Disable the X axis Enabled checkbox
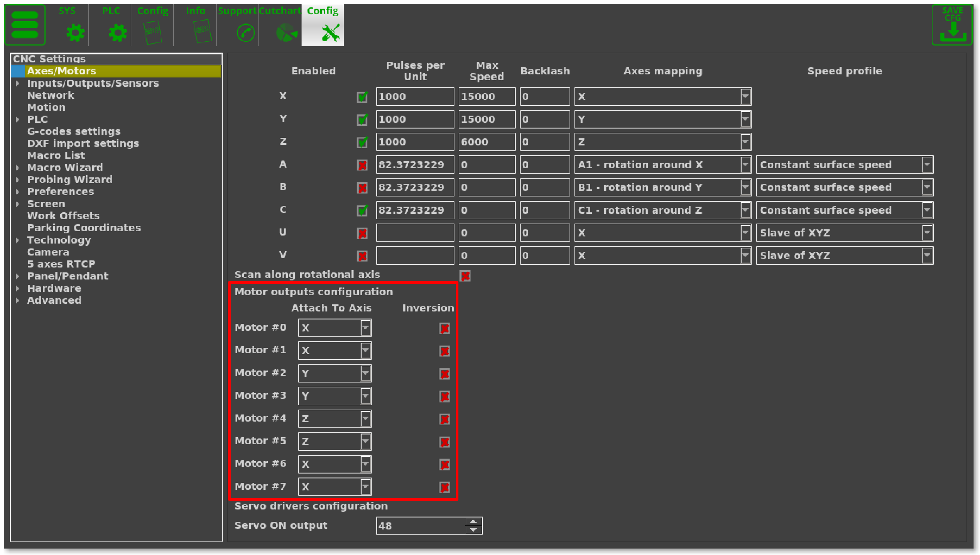Image resolution: width=980 pixels, height=555 pixels. 362,97
